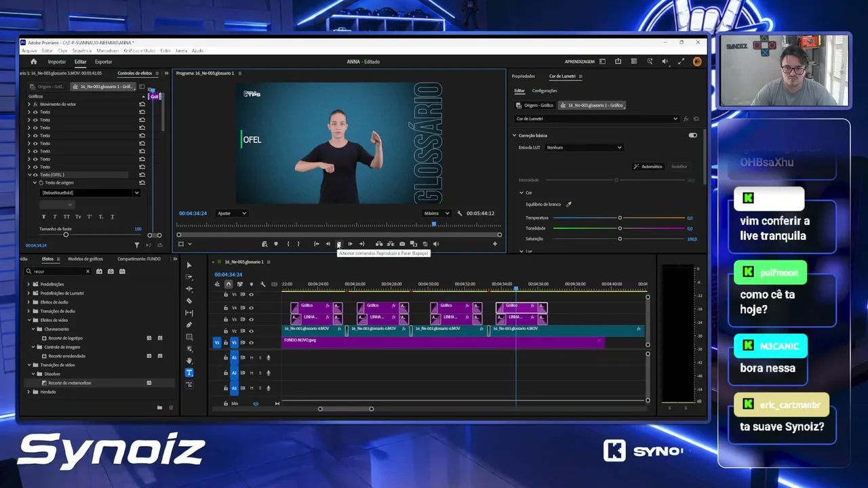Collapse the Correção básica section
The width and height of the screenshot is (868, 488).
(x=515, y=136)
